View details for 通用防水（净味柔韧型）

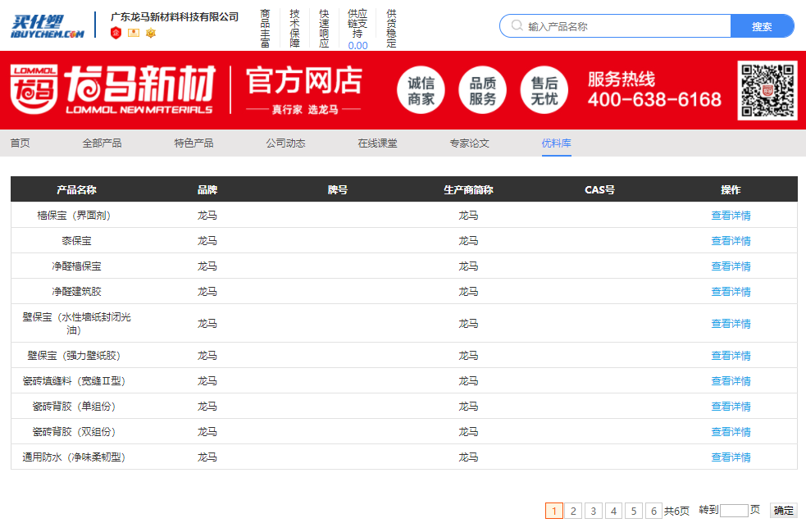pos(731,457)
